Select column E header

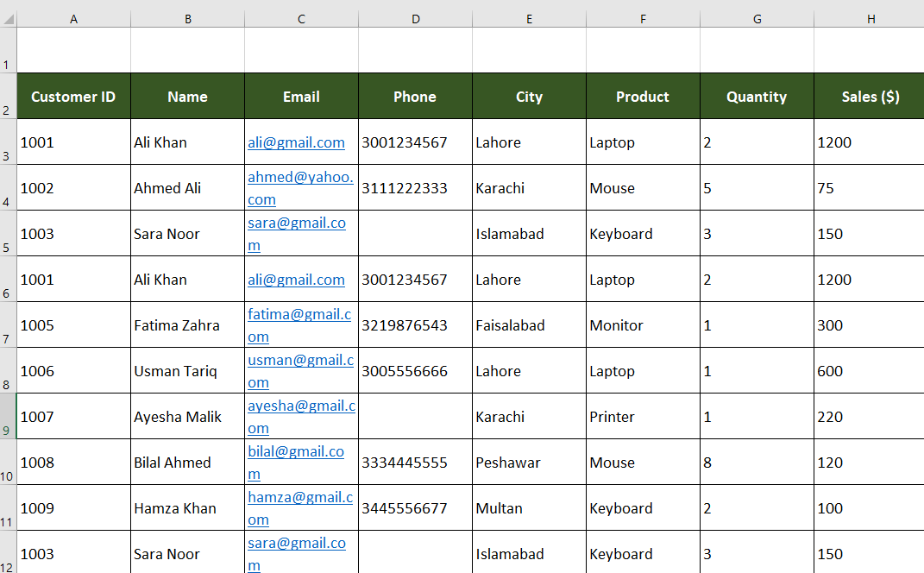529,19
